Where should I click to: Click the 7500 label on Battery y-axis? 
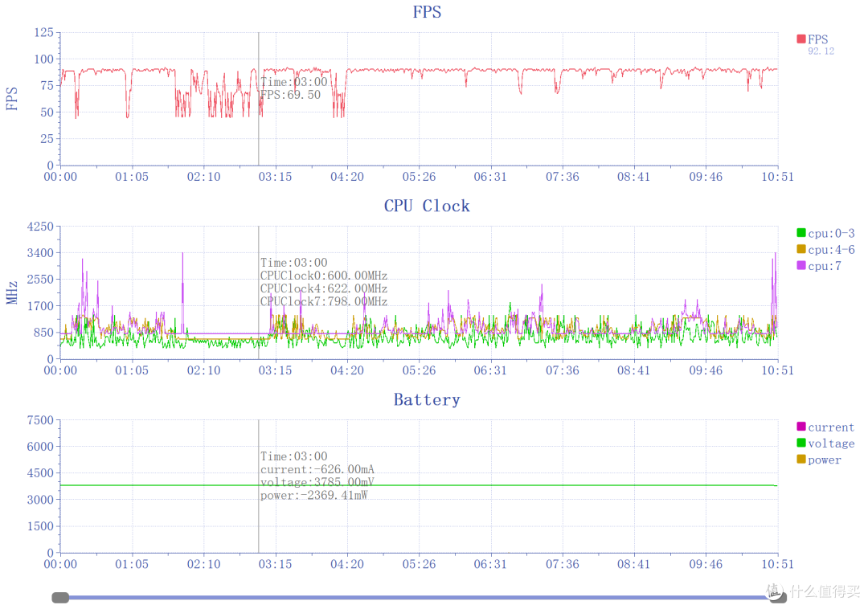point(40,420)
